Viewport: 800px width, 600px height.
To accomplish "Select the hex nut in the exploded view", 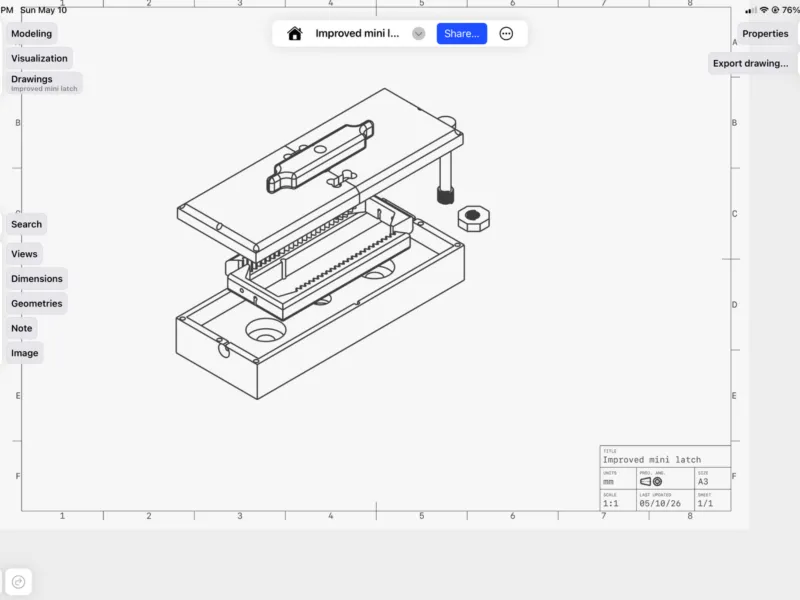I will tap(473, 218).
